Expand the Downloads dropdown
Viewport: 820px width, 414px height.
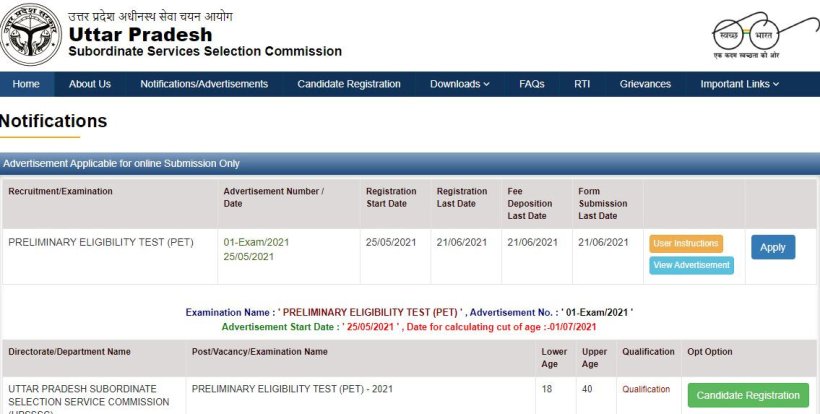click(459, 84)
